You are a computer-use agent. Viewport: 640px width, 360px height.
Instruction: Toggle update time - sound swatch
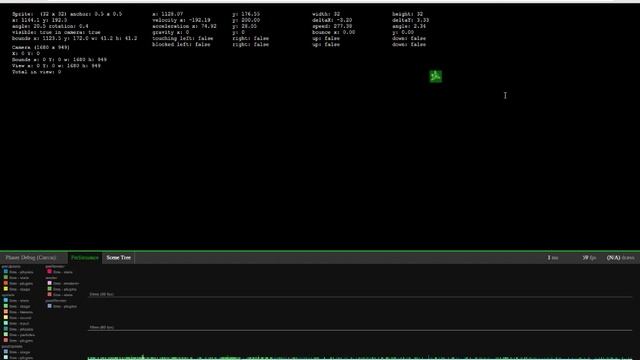pos(6,317)
